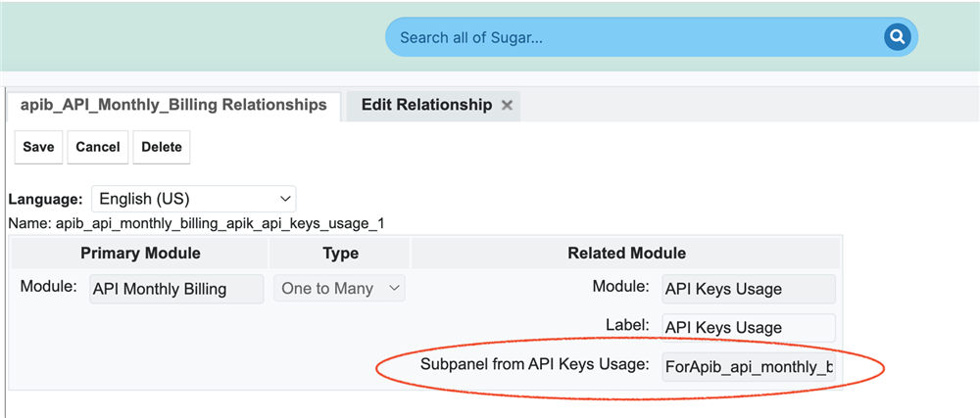The height and width of the screenshot is (418, 980).
Task: Click the Type column header
Action: (340, 254)
